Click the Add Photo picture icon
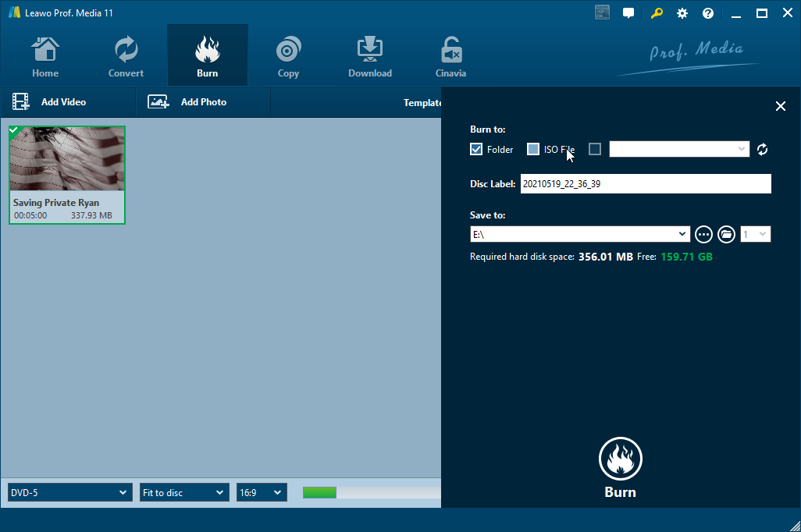 pyautogui.click(x=158, y=101)
